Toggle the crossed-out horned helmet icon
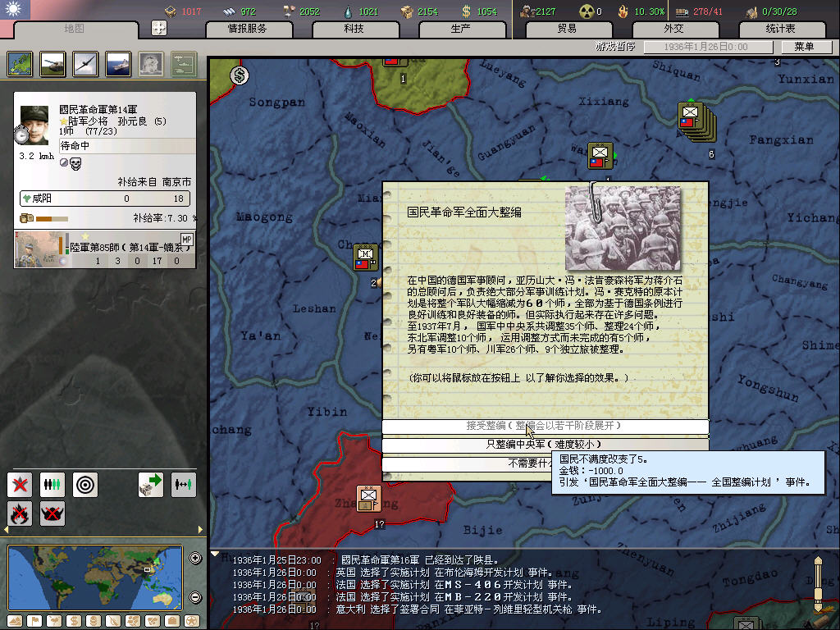The height and width of the screenshot is (630, 840). click(x=52, y=514)
